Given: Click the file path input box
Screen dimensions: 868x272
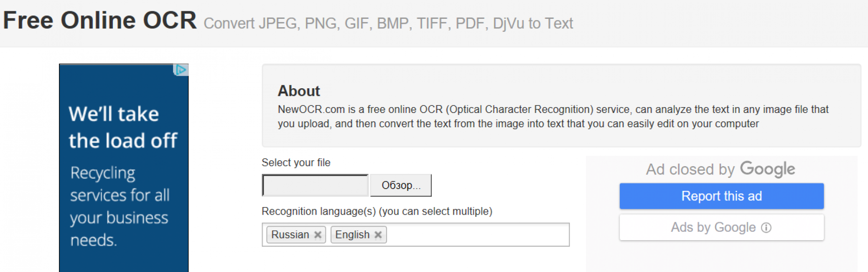Looking at the screenshot, I should [315, 185].
